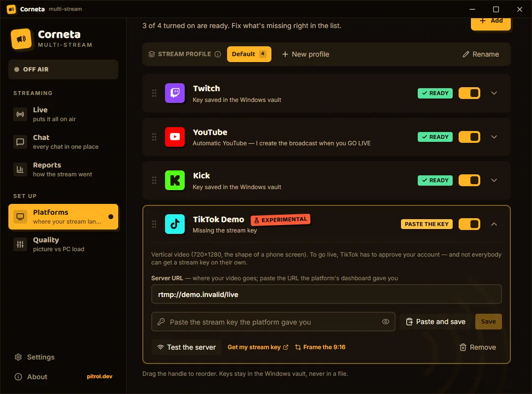Click the OFF AIR status indicator
This screenshot has width=532, height=394.
tap(63, 69)
